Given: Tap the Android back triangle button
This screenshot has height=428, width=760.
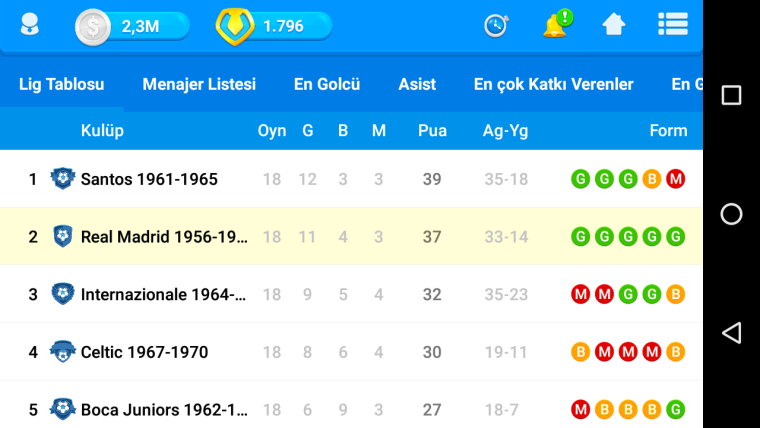Looking at the screenshot, I should coord(731,333).
